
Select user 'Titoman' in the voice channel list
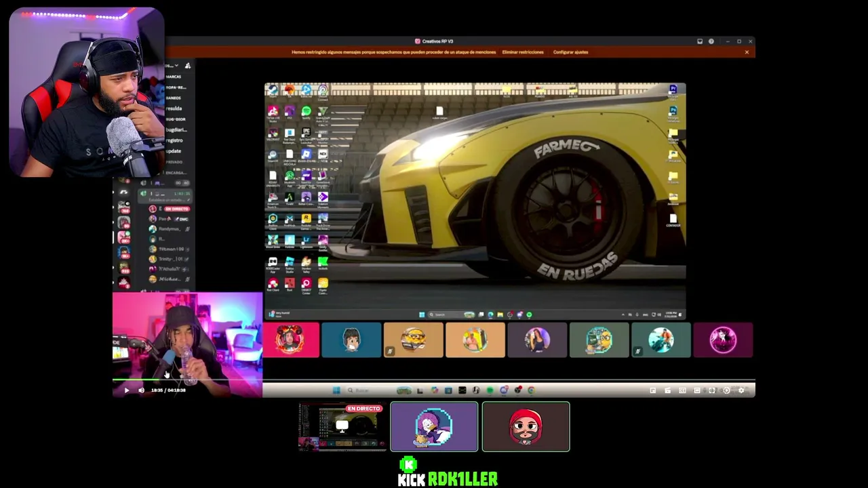tap(170, 249)
